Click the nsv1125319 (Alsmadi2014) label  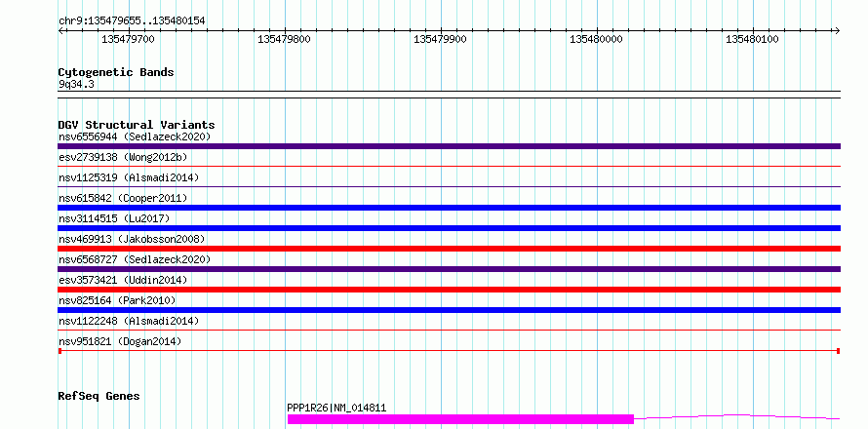(129, 177)
